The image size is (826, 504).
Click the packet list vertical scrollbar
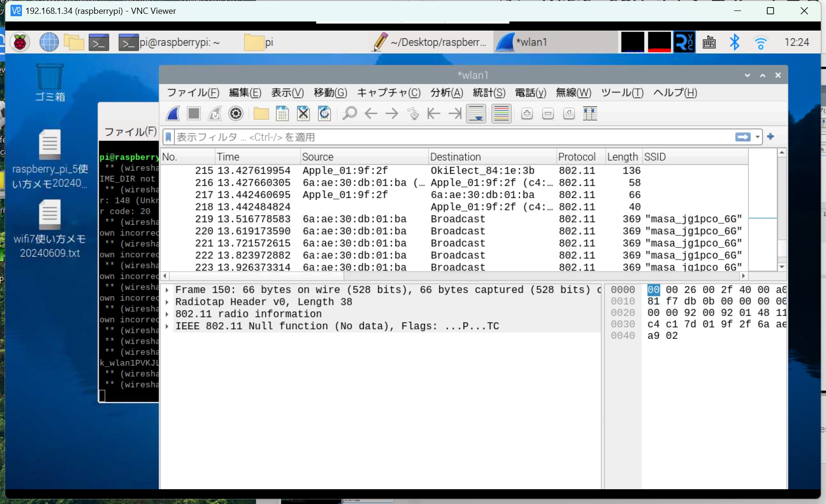click(782, 210)
